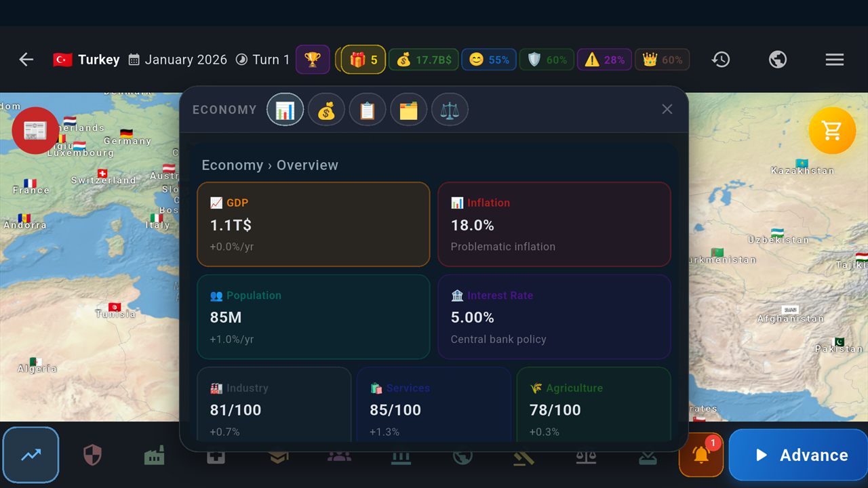Click the Economy › Overview breadcrumb
The width and height of the screenshot is (868, 488).
tap(270, 165)
